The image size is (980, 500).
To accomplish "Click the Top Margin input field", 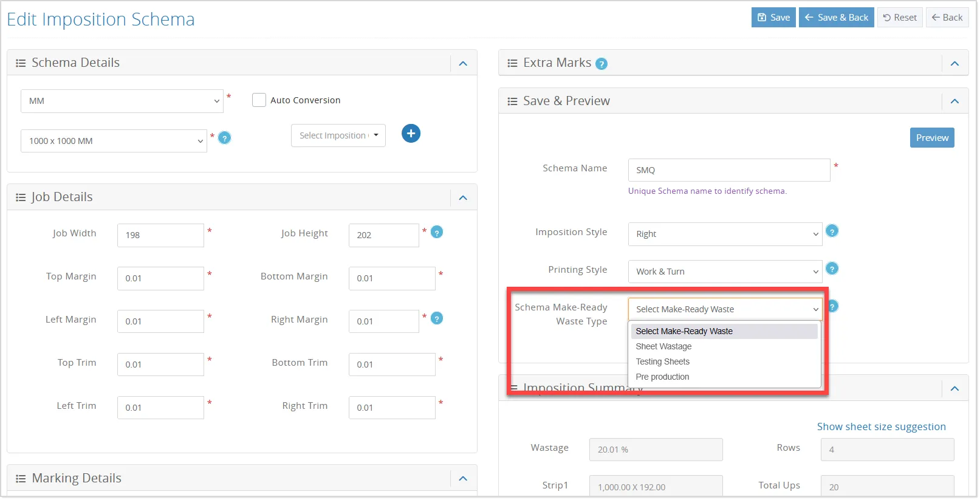I will coord(160,278).
